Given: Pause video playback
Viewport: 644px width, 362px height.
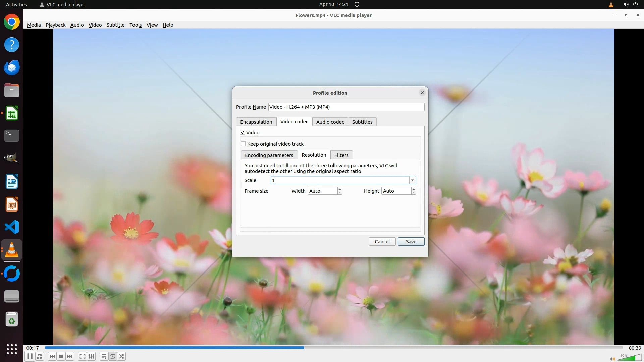Looking at the screenshot, I should pyautogui.click(x=30, y=356).
